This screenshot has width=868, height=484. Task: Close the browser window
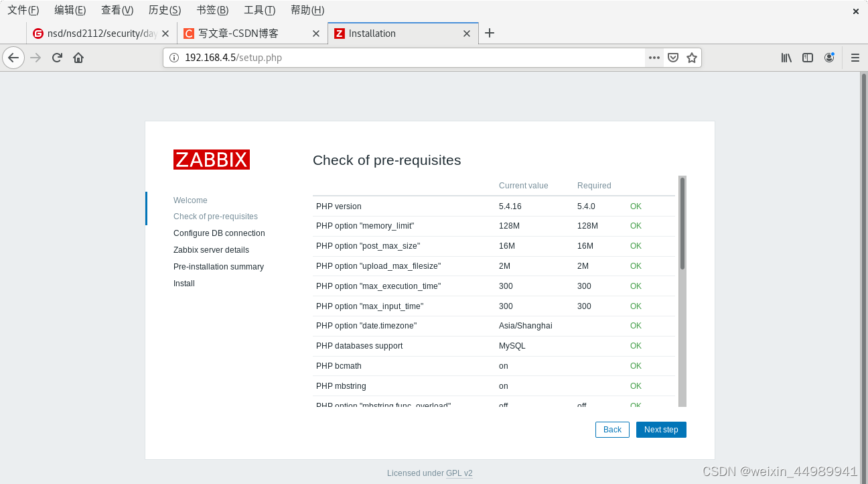856,11
